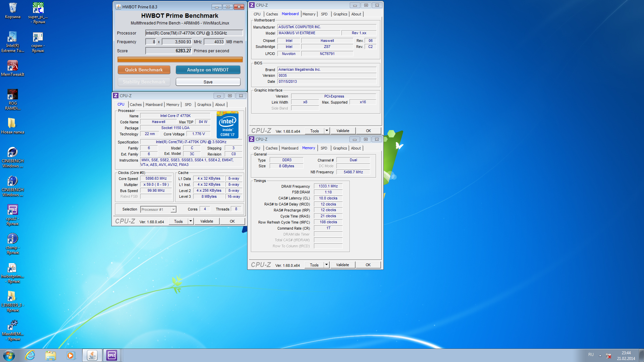Open Memory tab in CPU-Z Mainboard window
This screenshot has height=362, width=644.
click(x=309, y=14)
